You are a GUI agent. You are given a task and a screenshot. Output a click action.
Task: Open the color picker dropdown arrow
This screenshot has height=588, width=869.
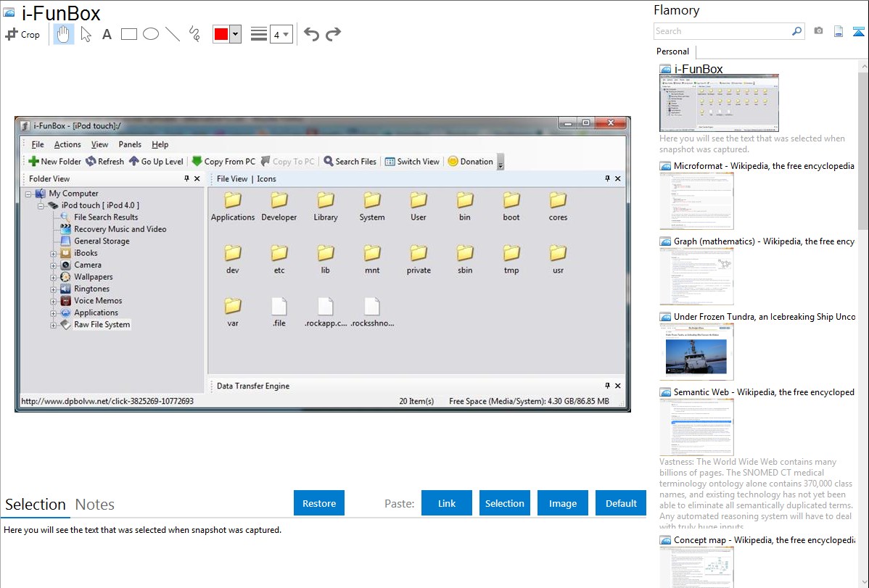point(236,34)
